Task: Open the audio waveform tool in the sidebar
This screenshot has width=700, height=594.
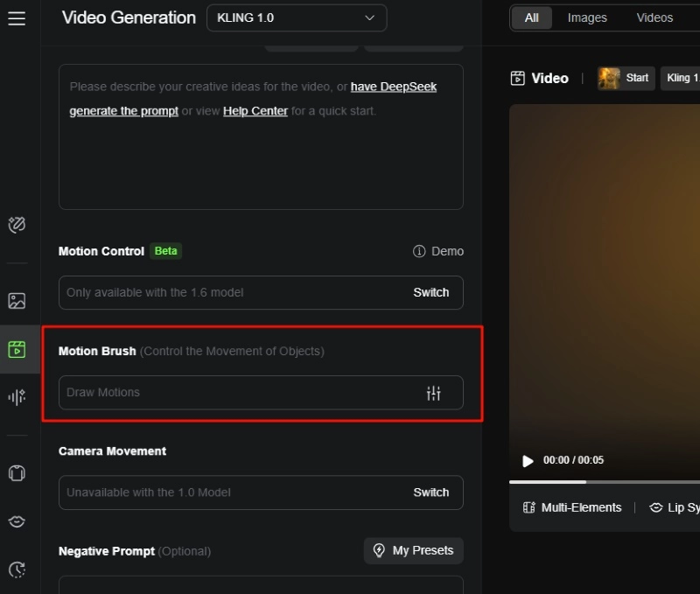Action: coord(17,396)
